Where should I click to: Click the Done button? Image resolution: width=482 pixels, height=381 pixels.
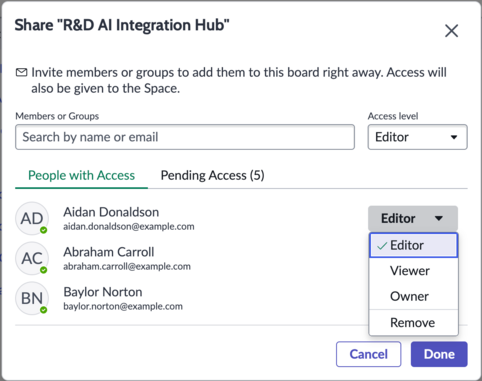click(x=439, y=354)
